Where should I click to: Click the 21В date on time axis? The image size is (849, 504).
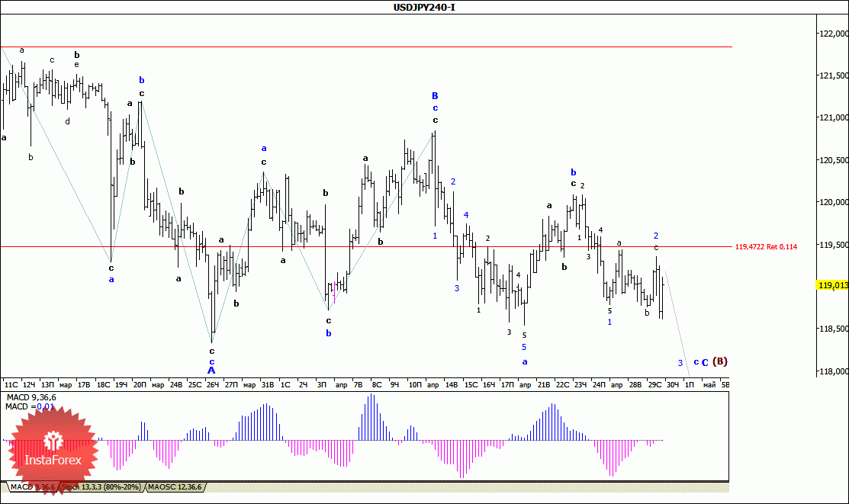tap(544, 385)
